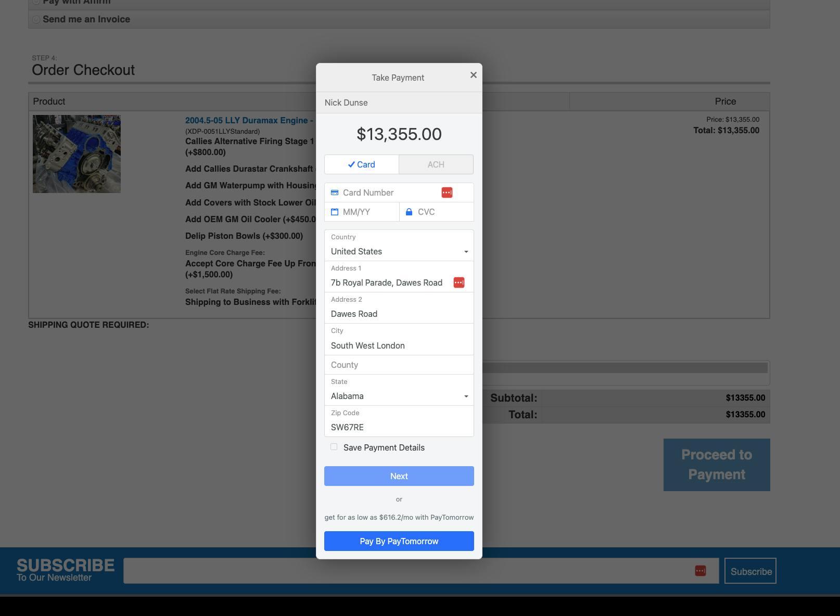Click the password manager icon in Card Number field
The height and width of the screenshot is (616, 840).
447,192
